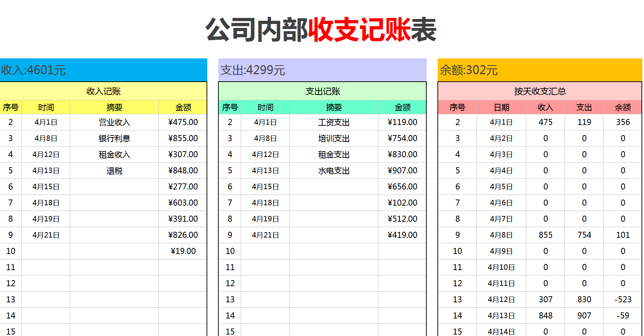Click the -523 balance value
The width and height of the screenshot is (644, 336).
[x=623, y=299]
